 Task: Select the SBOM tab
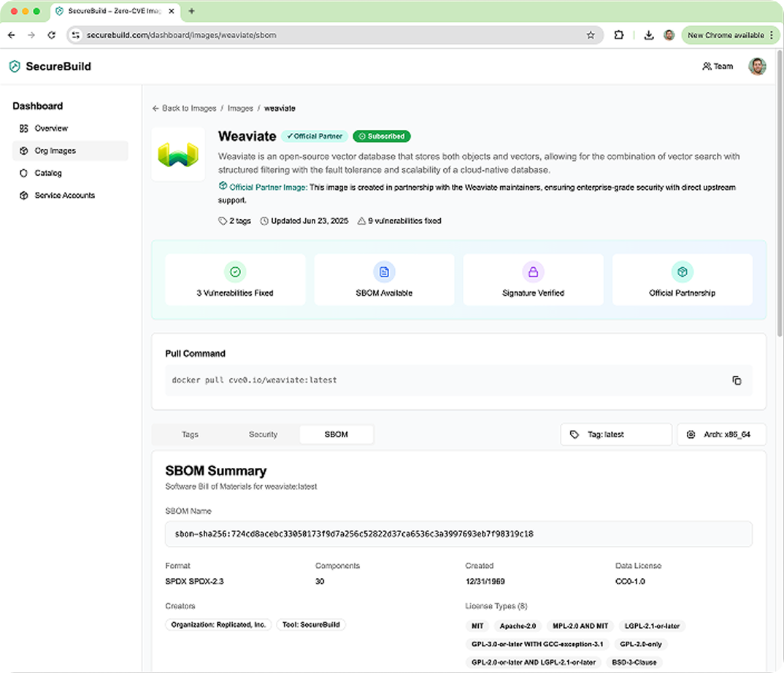pos(336,434)
